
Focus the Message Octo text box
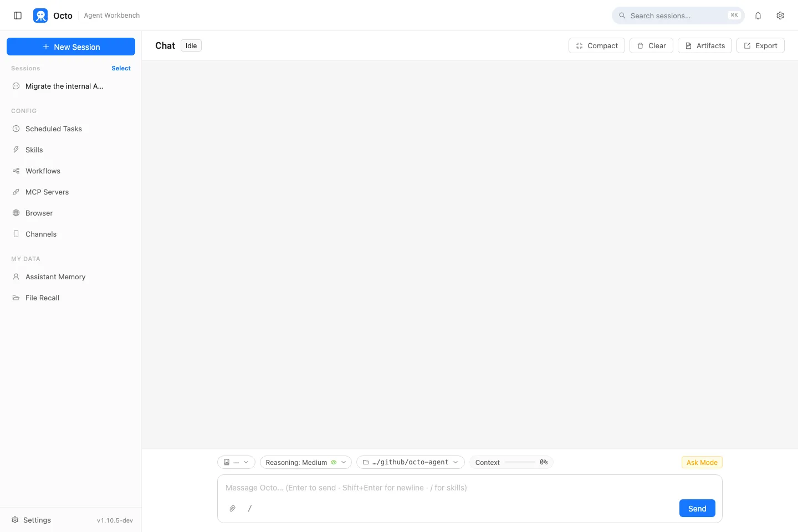(470, 488)
